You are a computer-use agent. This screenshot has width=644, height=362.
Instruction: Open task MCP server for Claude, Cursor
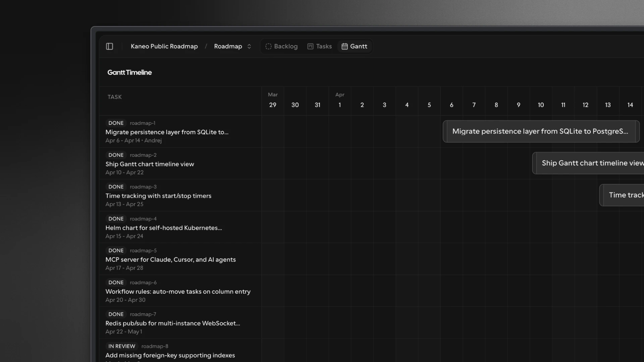170,259
